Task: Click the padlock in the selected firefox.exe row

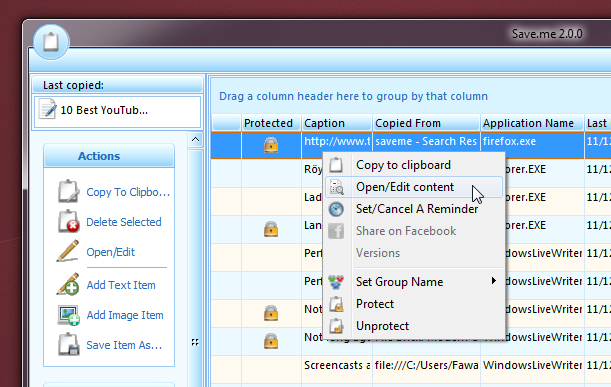Action: point(271,145)
